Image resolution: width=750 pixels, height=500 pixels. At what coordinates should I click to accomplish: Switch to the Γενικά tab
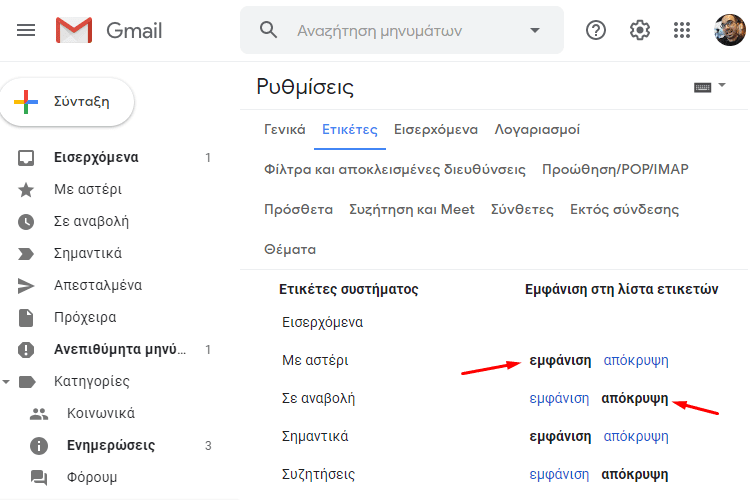285,130
